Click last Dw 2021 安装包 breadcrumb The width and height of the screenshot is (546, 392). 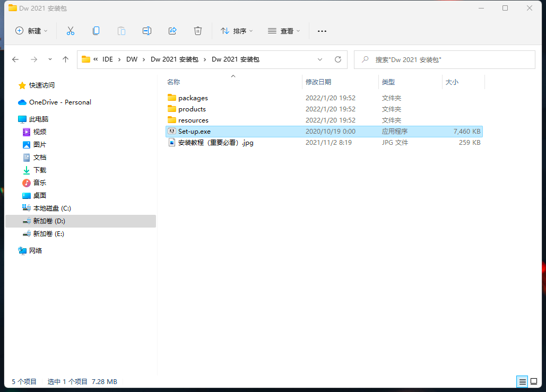coord(236,59)
